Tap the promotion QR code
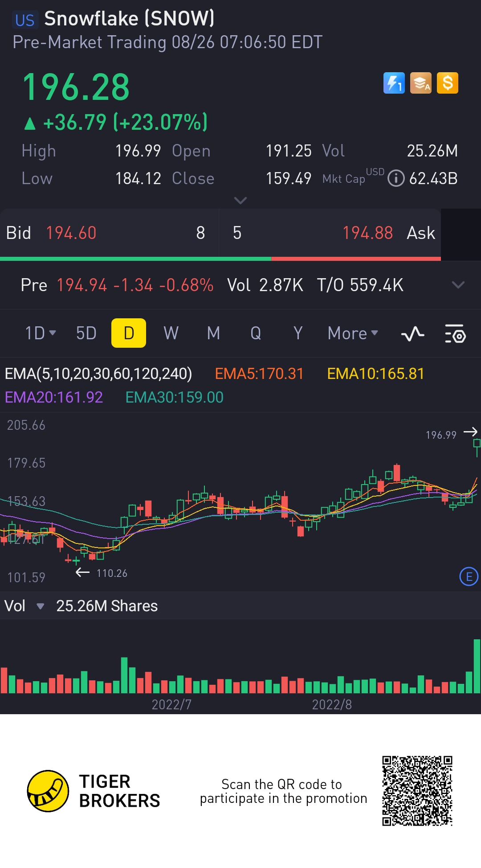 point(417,791)
